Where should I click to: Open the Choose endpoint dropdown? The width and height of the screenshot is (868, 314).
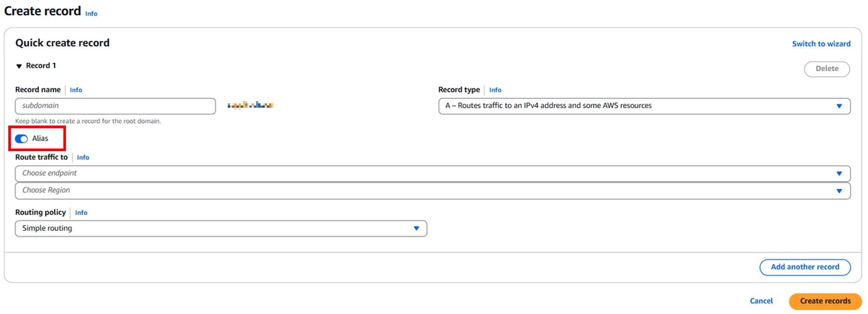pos(433,173)
